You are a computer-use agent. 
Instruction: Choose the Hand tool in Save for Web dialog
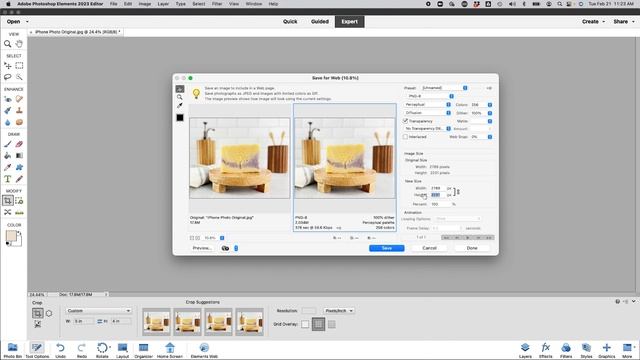[180, 89]
